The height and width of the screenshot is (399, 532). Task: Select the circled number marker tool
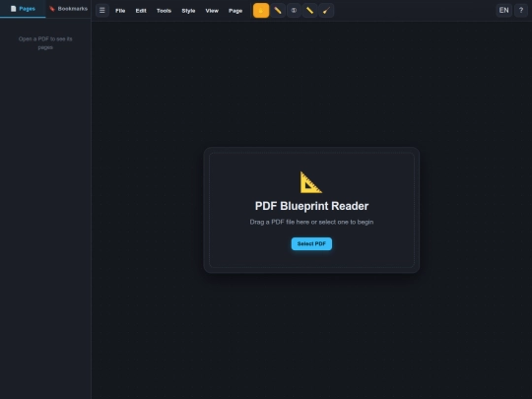coord(294,11)
